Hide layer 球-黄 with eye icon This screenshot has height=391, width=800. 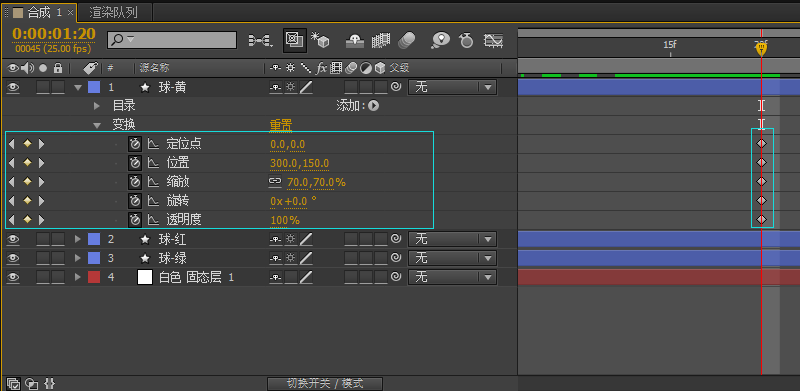(13, 87)
